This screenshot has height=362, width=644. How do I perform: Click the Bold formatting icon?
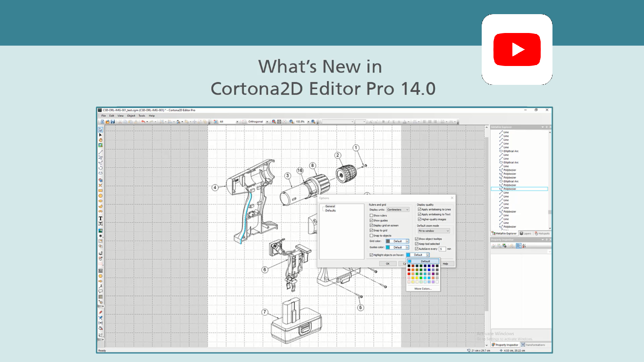[383, 122]
